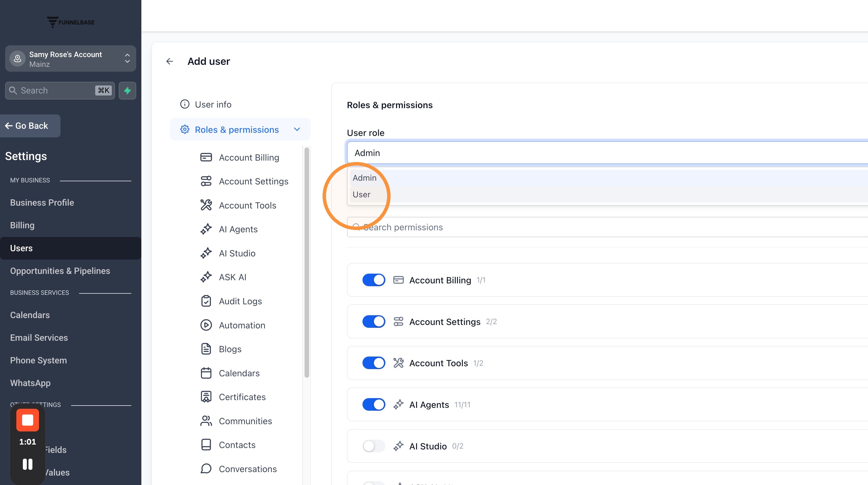
Task: Stop recording with the red stop button
Action: click(28, 420)
